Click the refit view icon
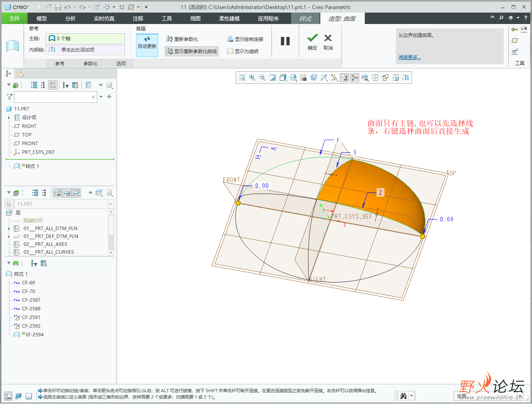532x404 pixels. pyautogui.click(x=242, y=78)
